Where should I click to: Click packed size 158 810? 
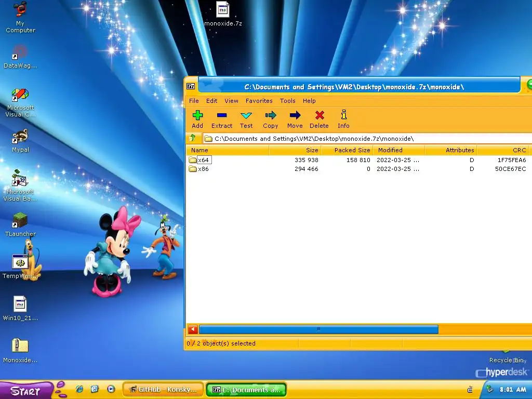[x=358, y=160]
